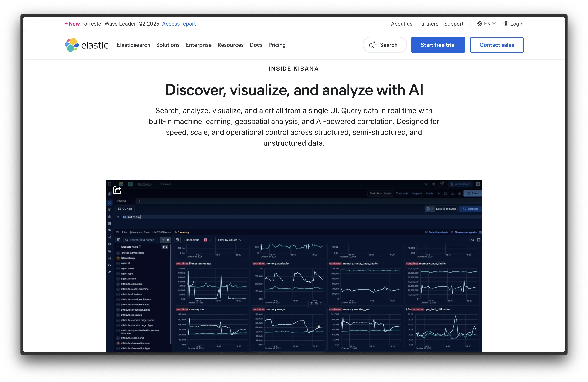588x382 pixels.
Task: Click the download icon in the Kibana toolbar
Action: [x=453, y=194]
